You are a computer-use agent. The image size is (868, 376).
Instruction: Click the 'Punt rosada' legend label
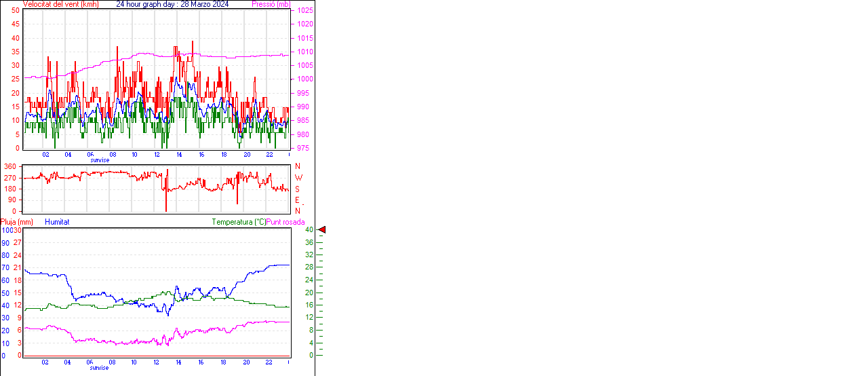[x=285, y=222]
